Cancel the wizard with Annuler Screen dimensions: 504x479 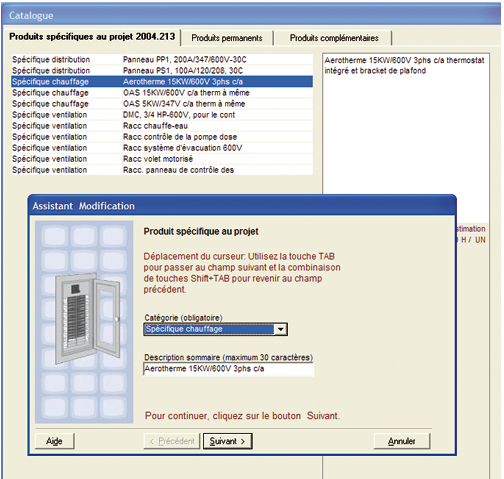402,441
